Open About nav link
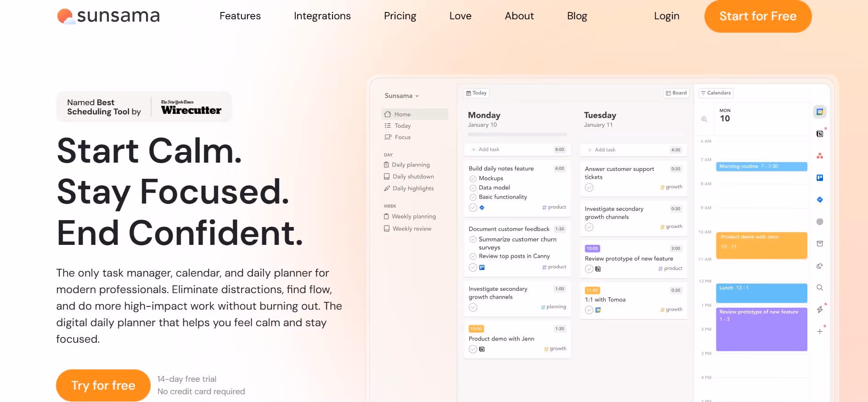The image size is (868, 402). 519,16
